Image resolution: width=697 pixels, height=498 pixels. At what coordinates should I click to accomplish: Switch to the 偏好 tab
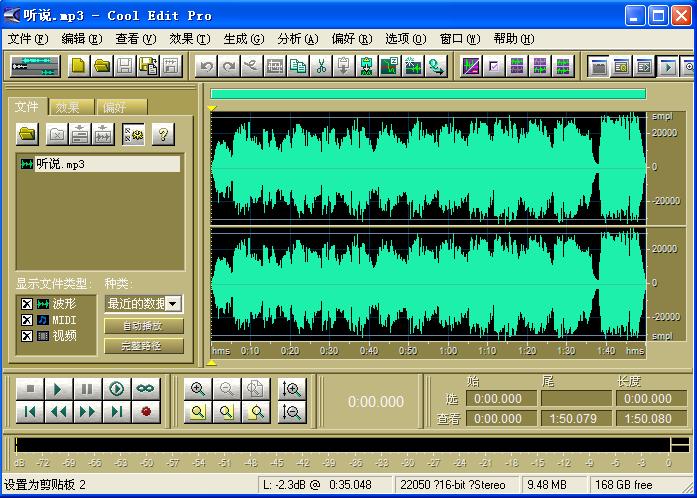(120, 107)
